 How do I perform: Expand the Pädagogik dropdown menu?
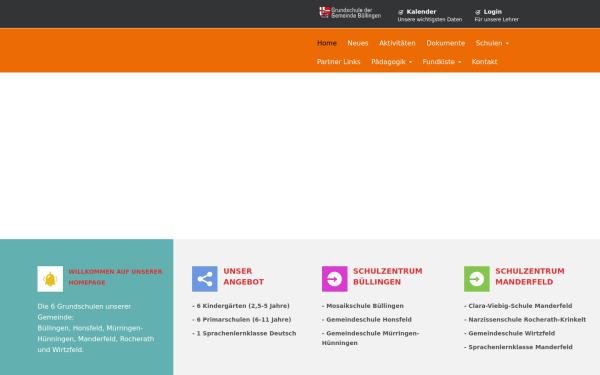[x=391, y=62]
